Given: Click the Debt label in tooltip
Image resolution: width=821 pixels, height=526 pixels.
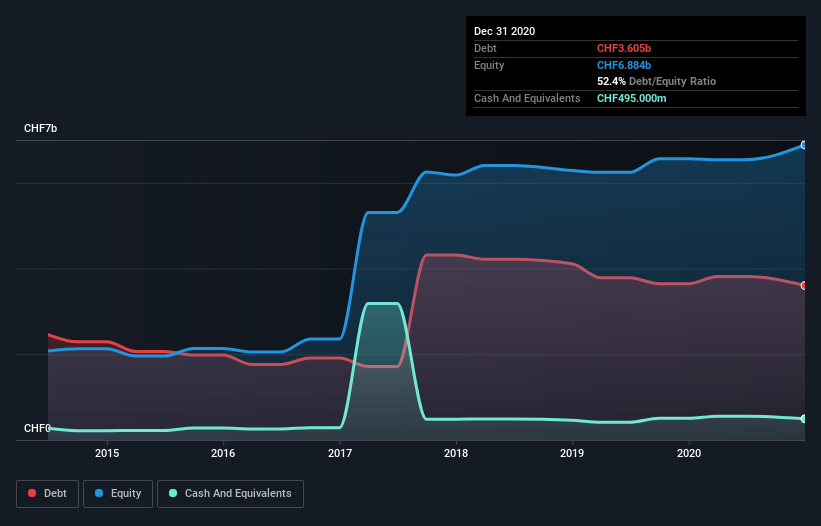Looking at the screenshot, I should [x=485, y=48].
